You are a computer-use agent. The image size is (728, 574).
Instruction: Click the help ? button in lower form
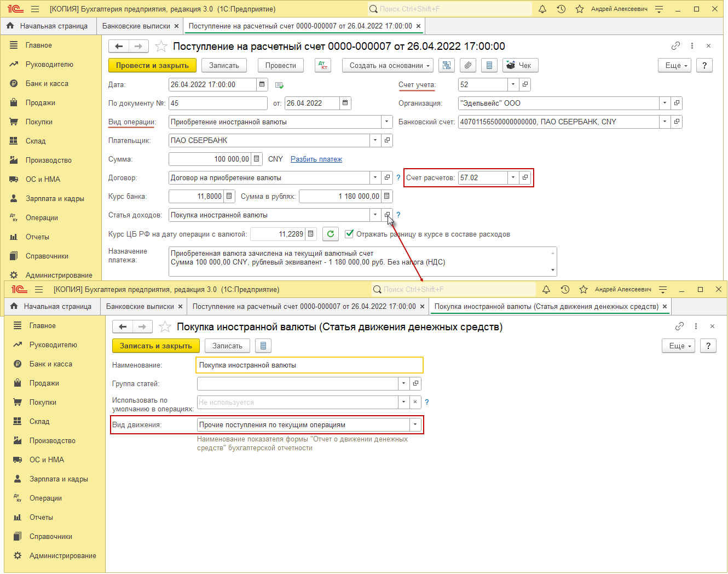coord(708,346)
